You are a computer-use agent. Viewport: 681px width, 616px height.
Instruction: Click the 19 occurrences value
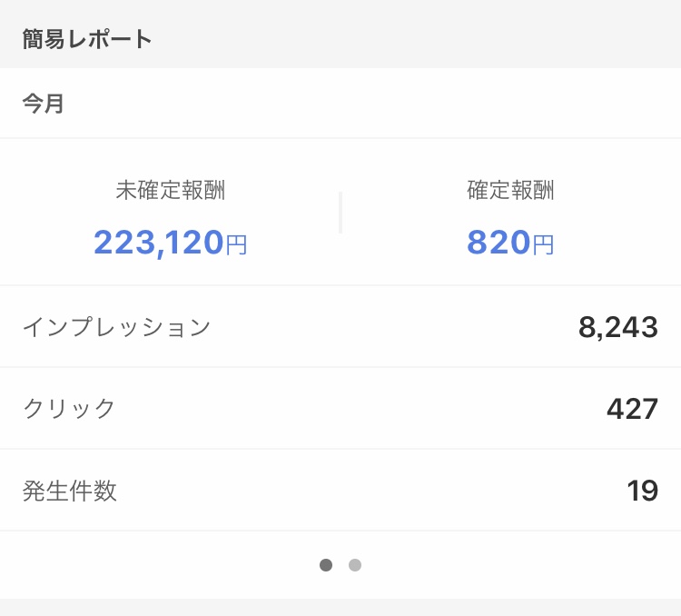click(x=642, y=492)
